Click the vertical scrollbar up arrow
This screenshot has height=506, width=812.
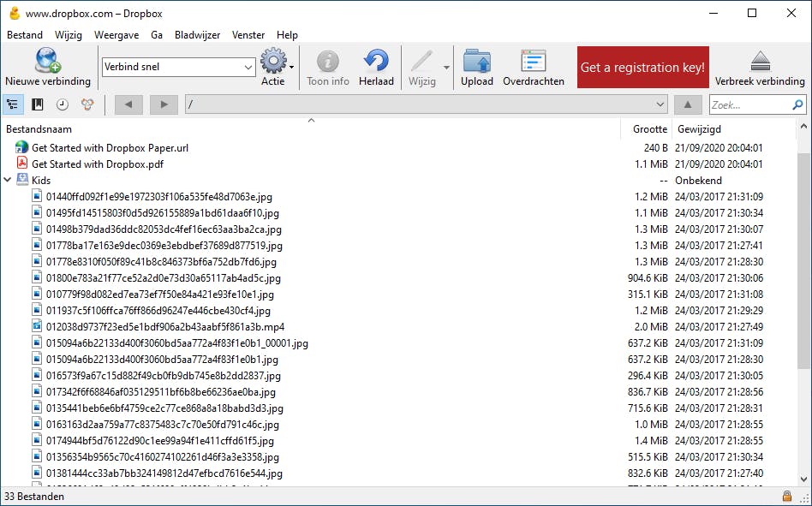pos(803,126)
